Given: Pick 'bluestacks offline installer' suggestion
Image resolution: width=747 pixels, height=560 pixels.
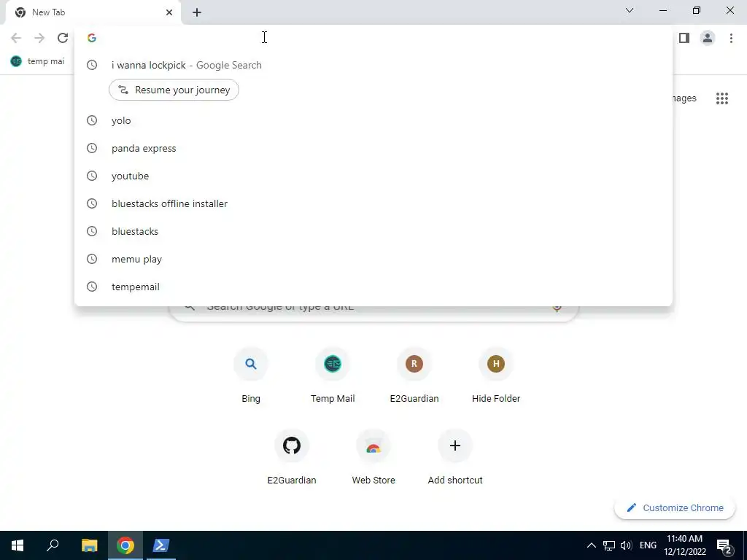Looking at the screenshot, I should [373, 203].
